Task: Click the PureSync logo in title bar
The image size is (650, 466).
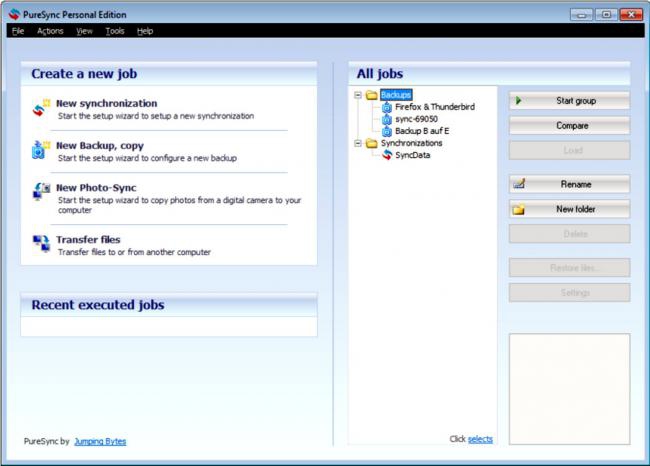Action: click(x=14, y=15)
